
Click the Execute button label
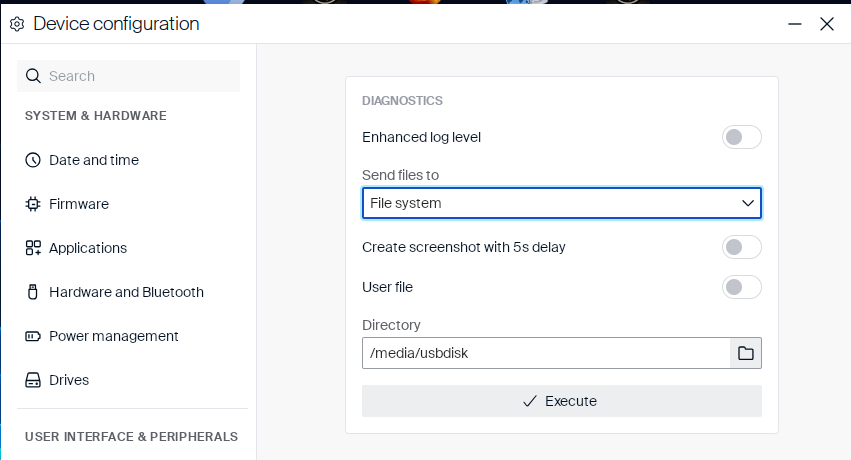click(x=571, y=401)
